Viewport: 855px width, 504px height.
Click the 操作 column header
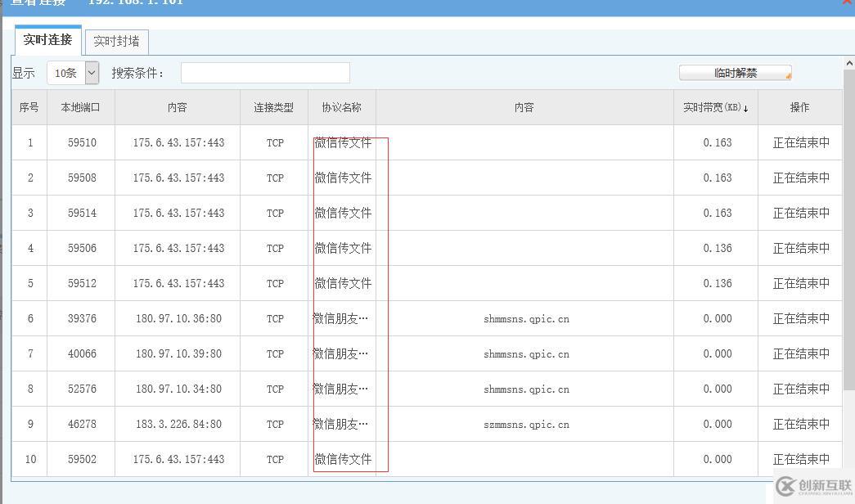(x=800, y=107)
